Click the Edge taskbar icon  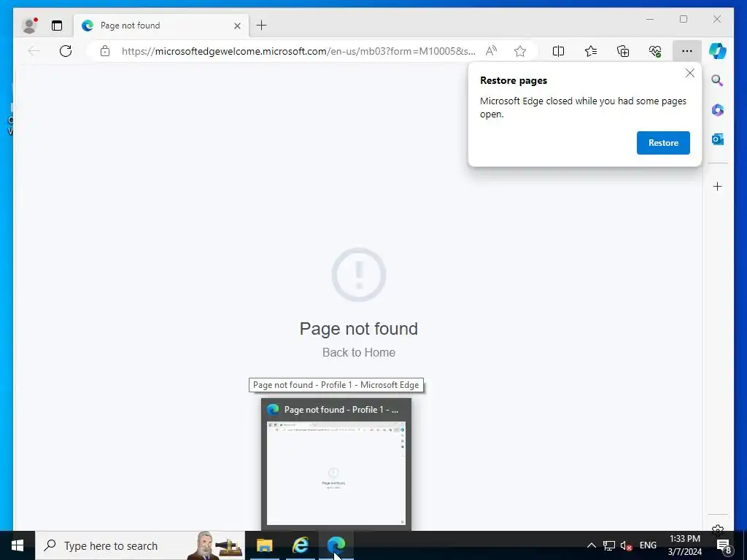(336, 545)
